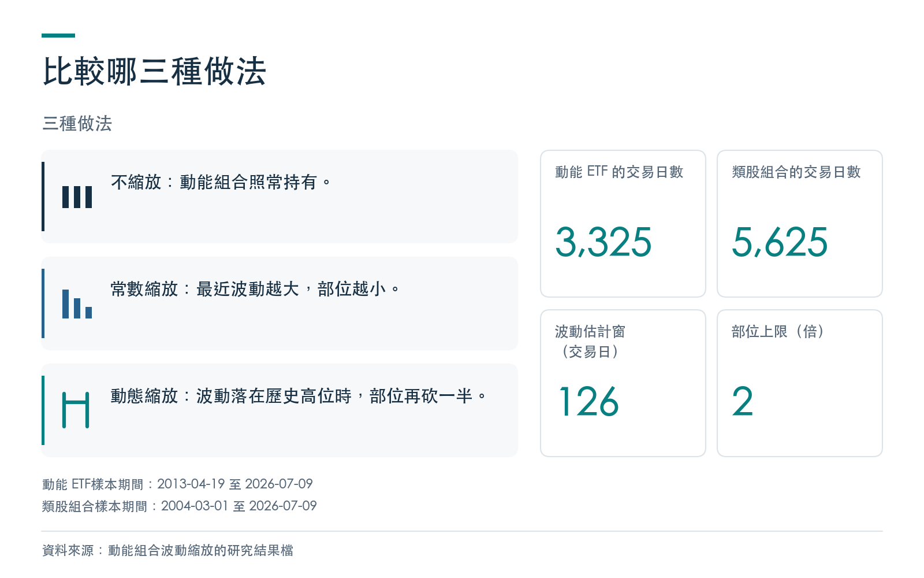The image size is (924, 578).
Task: Click the 類股組合樣本期間 date range line
Action: (x=180, y=506)
